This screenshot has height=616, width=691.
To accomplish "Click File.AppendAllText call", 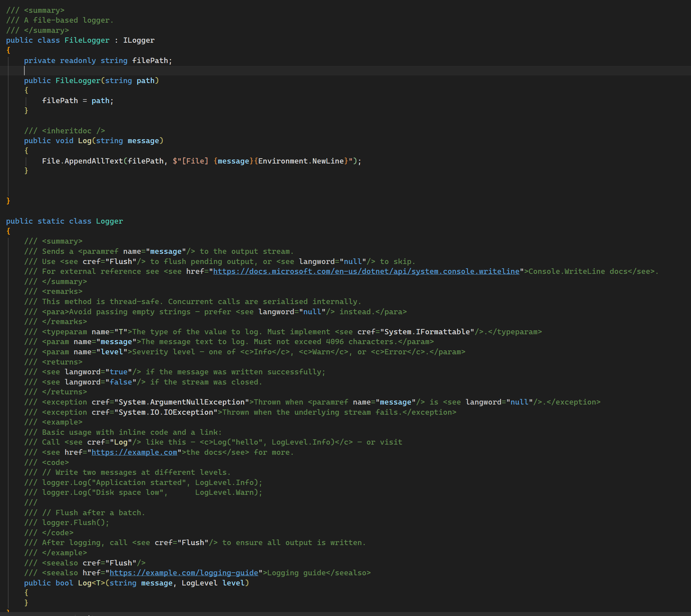I will (x=82, y=161).
